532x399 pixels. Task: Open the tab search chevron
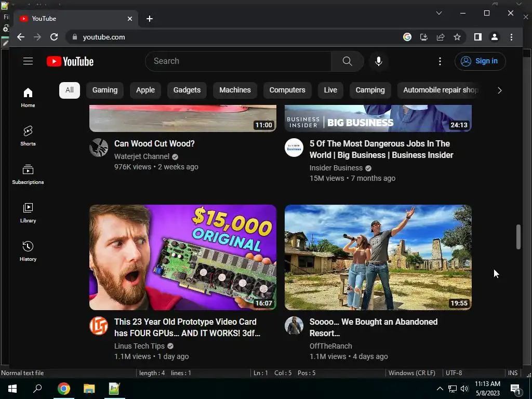coord(438,13)
